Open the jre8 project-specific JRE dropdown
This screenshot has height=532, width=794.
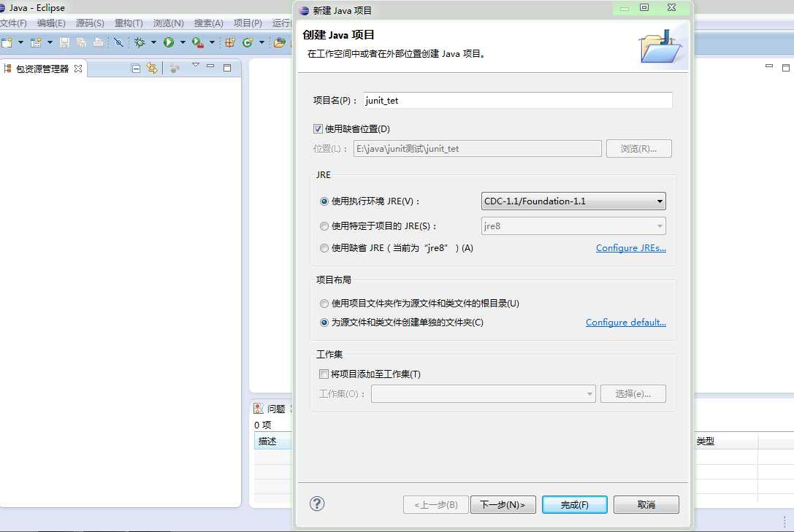tap(573, 226)
